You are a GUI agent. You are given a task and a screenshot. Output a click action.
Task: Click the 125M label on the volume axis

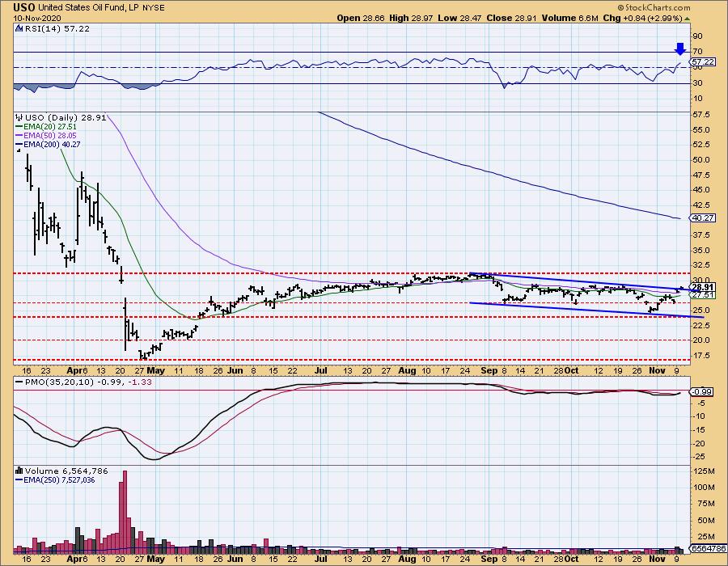coord(704,471)
